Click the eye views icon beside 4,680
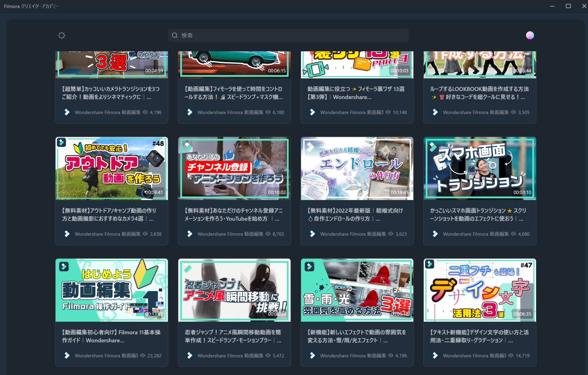Screen dimensions: 588x375 point(514,234)
